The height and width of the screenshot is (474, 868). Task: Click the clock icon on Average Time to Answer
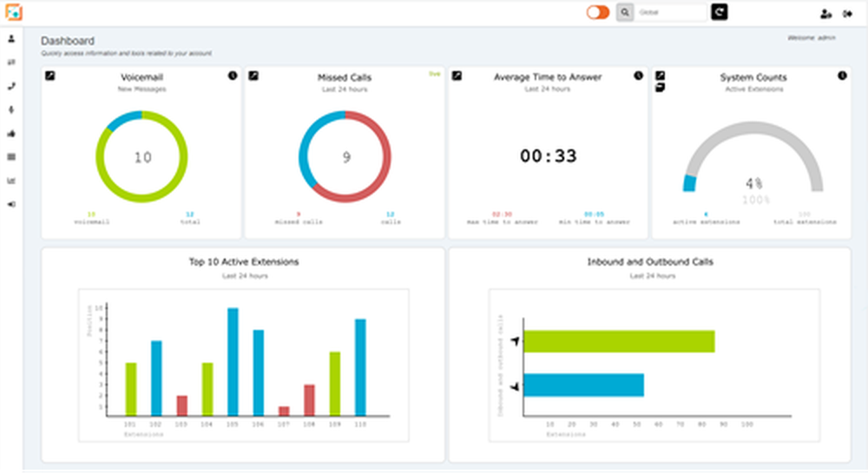(x=638, y=76)
